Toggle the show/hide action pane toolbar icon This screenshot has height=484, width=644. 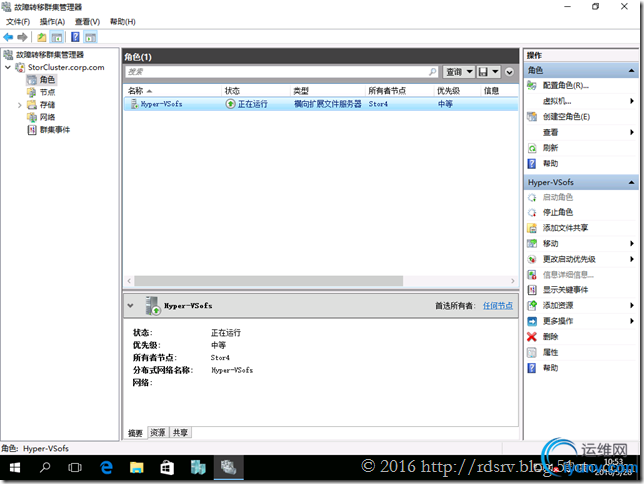point(90,37)
